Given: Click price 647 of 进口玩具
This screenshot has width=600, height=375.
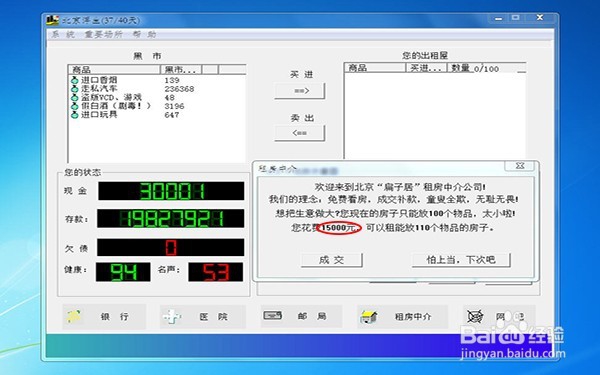Looking at the screenshot, I should (172, 115).
